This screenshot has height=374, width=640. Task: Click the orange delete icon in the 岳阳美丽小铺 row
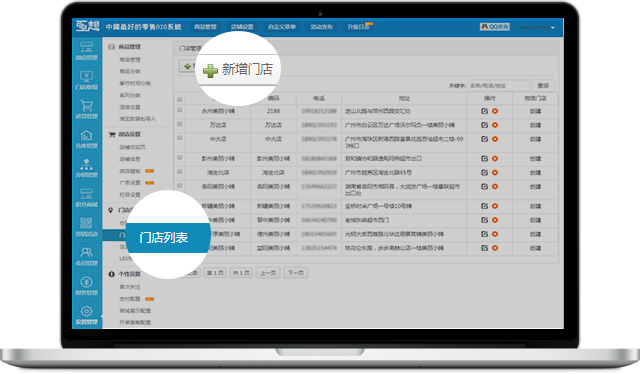pyautogui.click(x=495, y=187)
